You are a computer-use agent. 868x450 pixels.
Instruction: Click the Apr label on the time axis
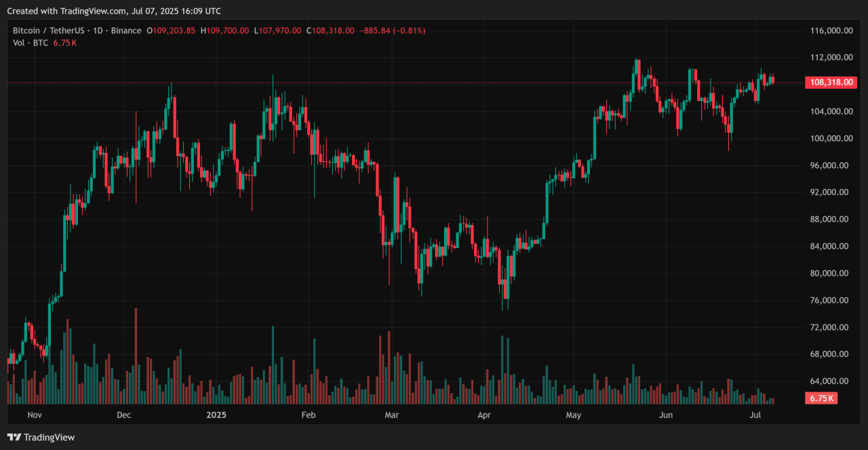[x=484, y=414]
